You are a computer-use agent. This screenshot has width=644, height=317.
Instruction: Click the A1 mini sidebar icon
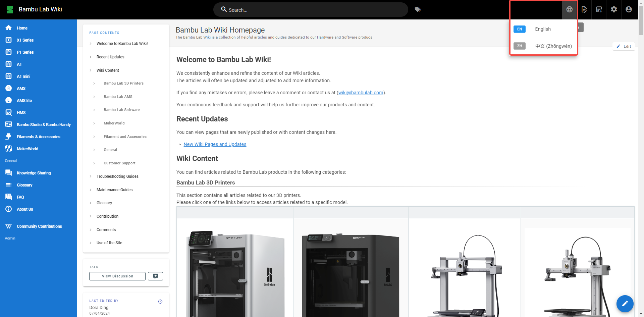pyautogui.click(x=9, y=76)
